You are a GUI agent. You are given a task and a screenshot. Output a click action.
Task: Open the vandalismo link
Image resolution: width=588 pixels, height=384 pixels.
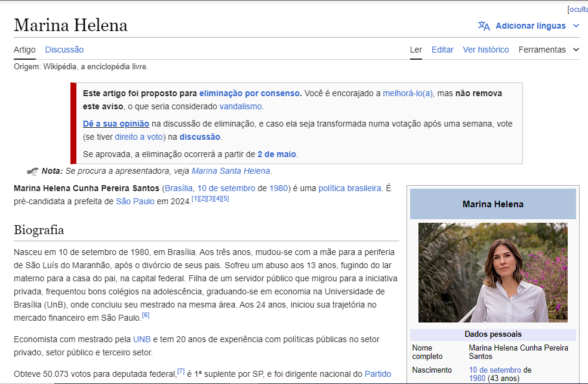[241, 106]
